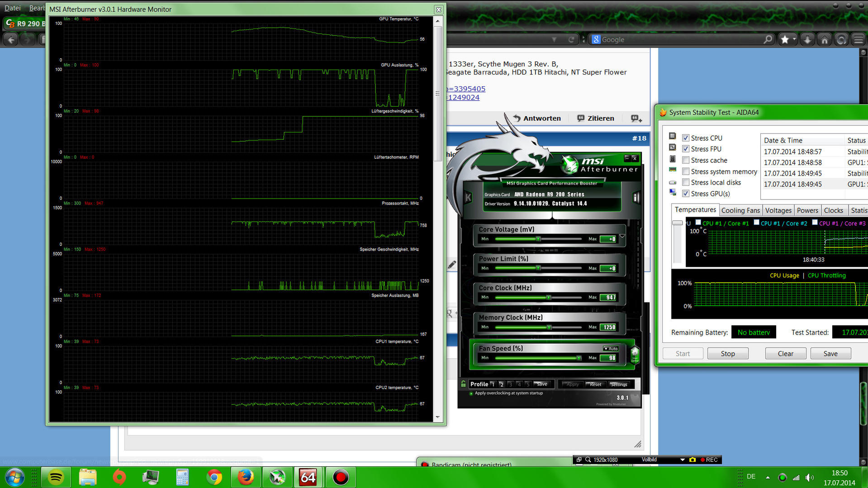Image resolution: width=868 pixels, height=488 pixels.
Task: Open the Bandicam Vollbild mode dropdown
Action: coord(683,460)
